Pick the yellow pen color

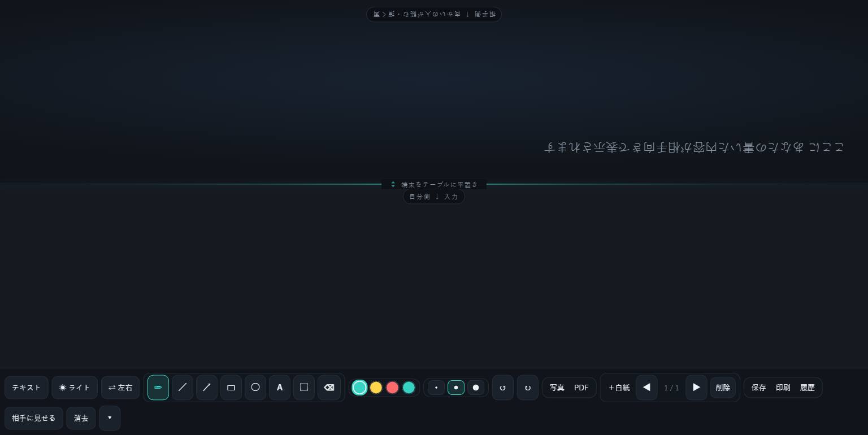point(376,388)
